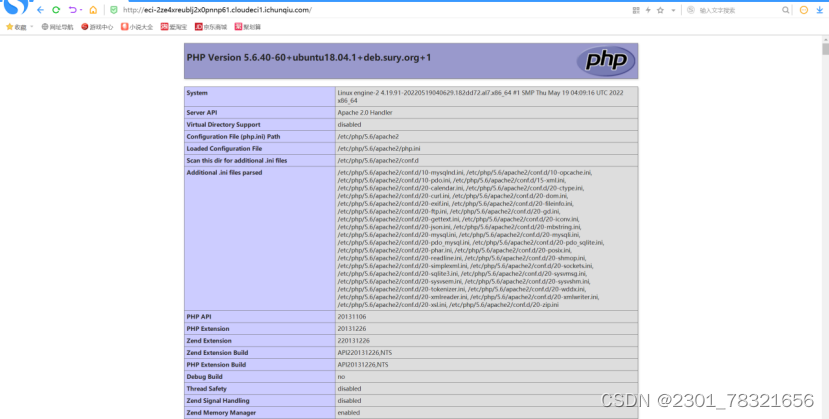829x419 pixels.
Task: Click the Virtual Directory Support label
Action: (x=223, y=125)
